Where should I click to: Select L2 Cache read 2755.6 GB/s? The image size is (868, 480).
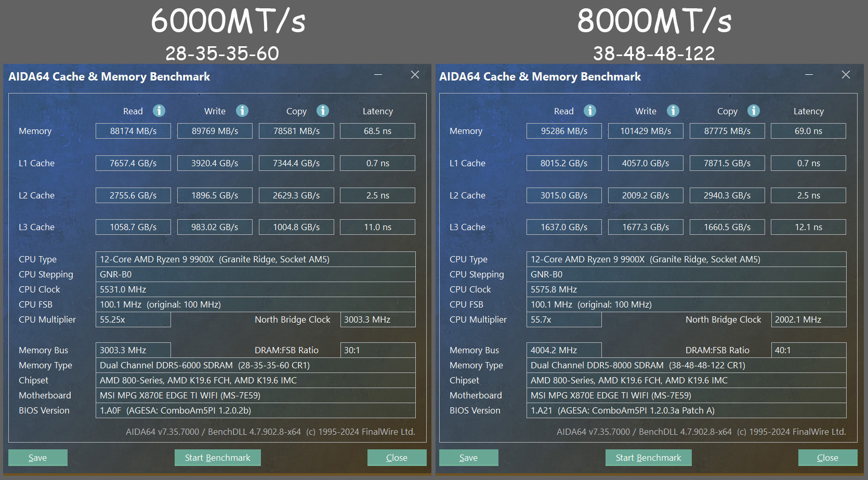133,195
